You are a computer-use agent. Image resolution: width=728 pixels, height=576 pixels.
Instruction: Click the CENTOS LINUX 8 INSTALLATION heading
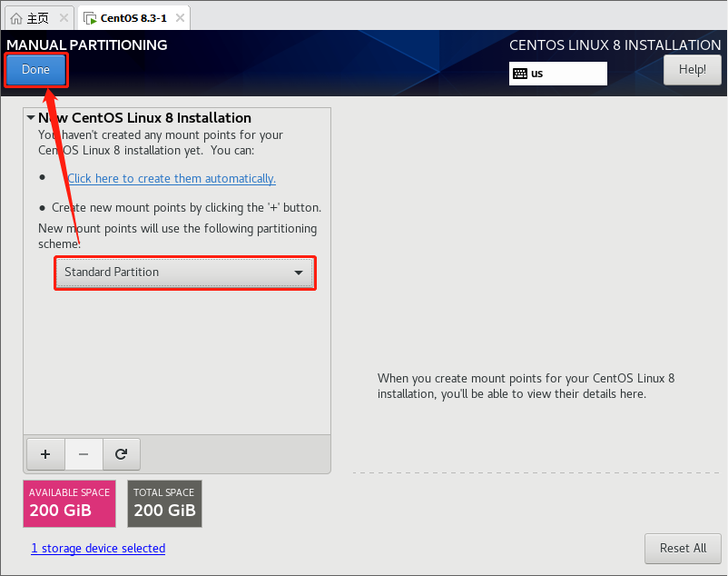615,45
